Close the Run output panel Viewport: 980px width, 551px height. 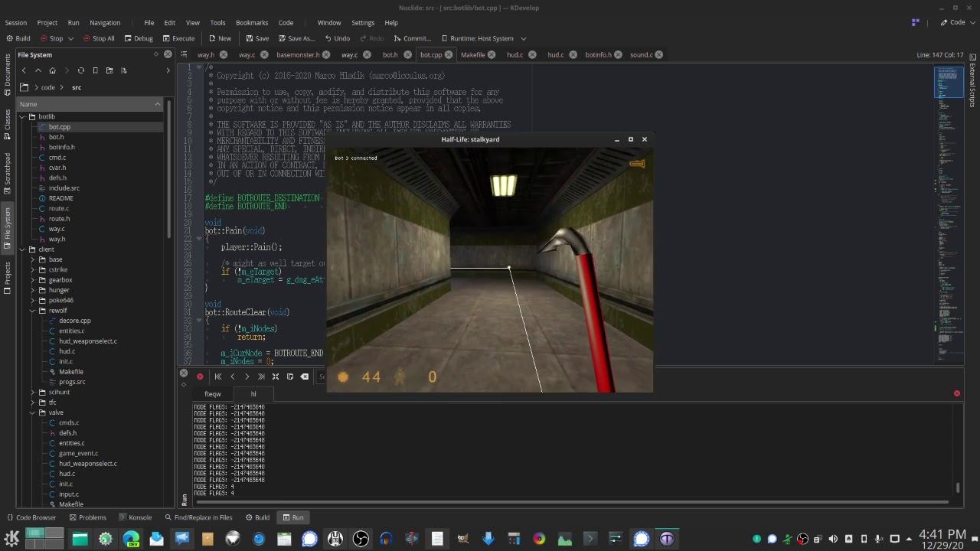click(184, 373)
